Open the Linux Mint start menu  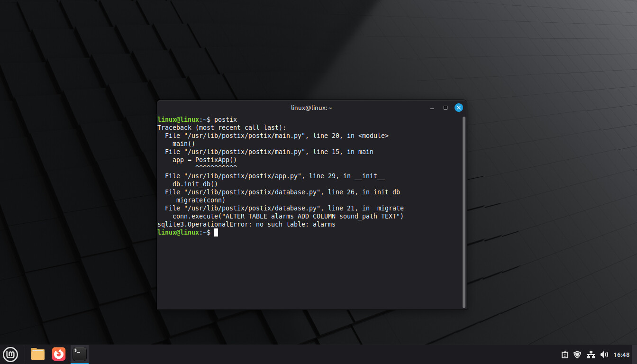pos(10,354)
